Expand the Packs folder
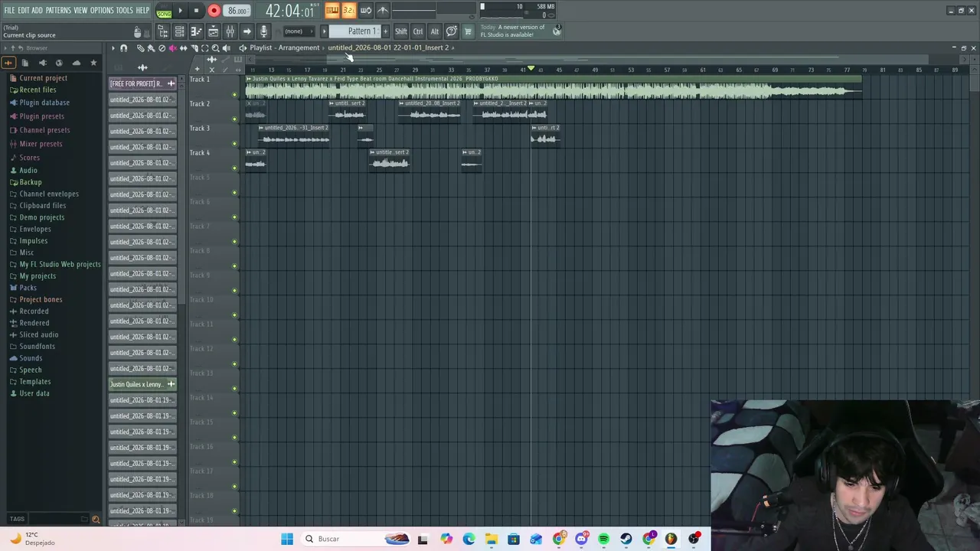980x551 pixels. click(x=28, y=288)
